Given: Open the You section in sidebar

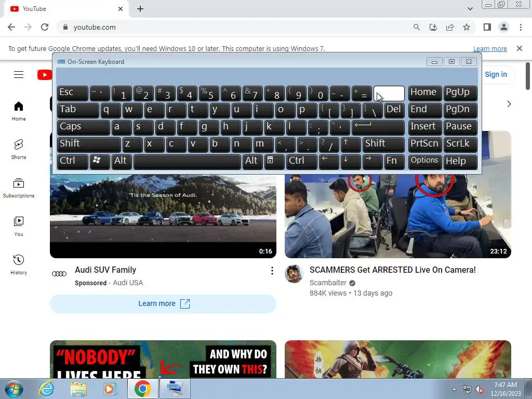Looking at the screenshot, I should (19, 227).
